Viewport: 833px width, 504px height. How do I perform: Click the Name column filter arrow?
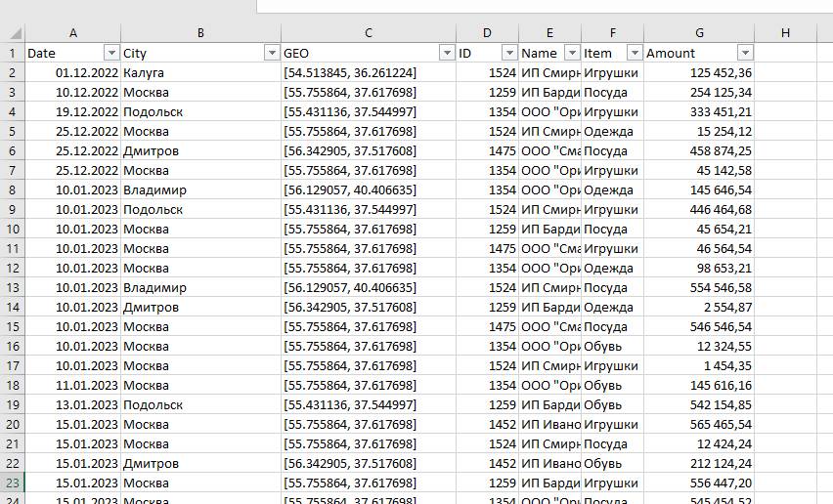coord(571,53)
